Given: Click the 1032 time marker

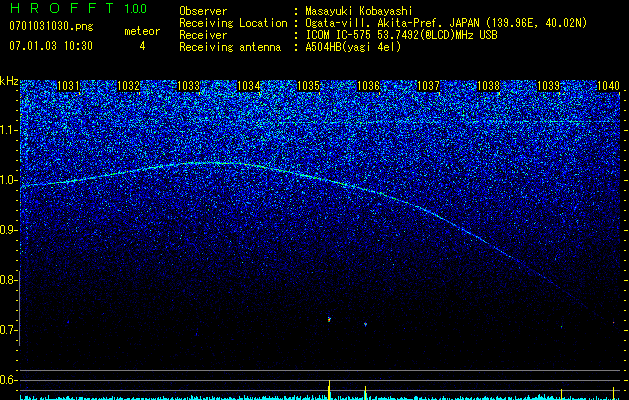Looking at the screenshot, I should 128,86.
